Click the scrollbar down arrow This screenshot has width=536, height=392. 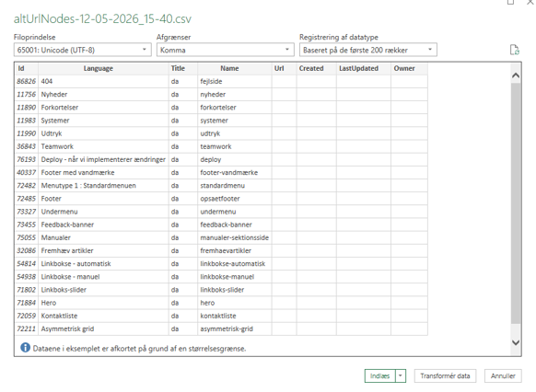(516, 342)
